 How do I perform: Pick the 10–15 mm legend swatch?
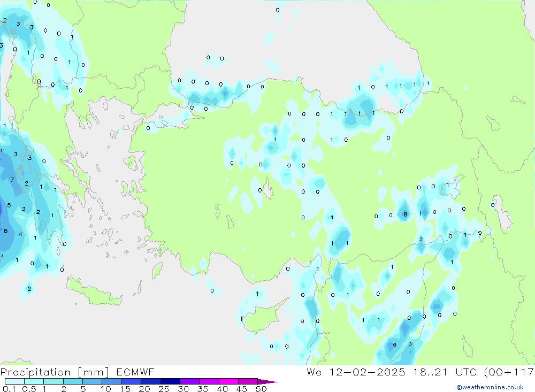tap(112, 381)
